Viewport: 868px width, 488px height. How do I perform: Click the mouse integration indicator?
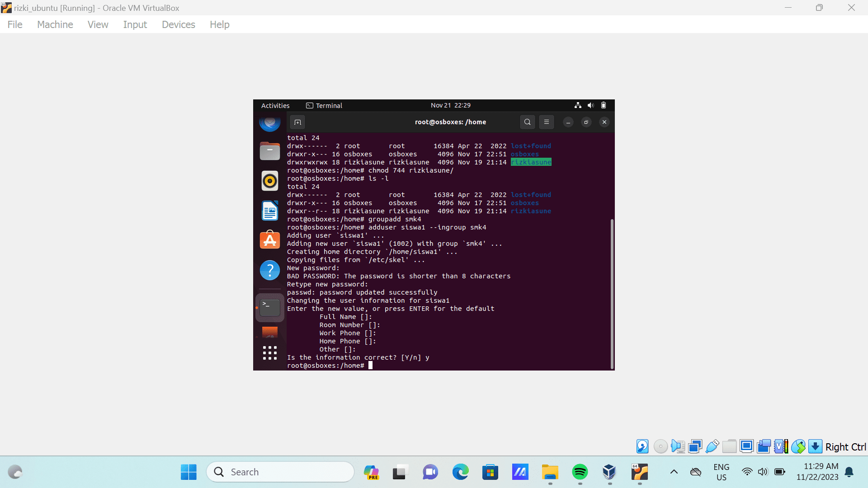click(798, 446)
